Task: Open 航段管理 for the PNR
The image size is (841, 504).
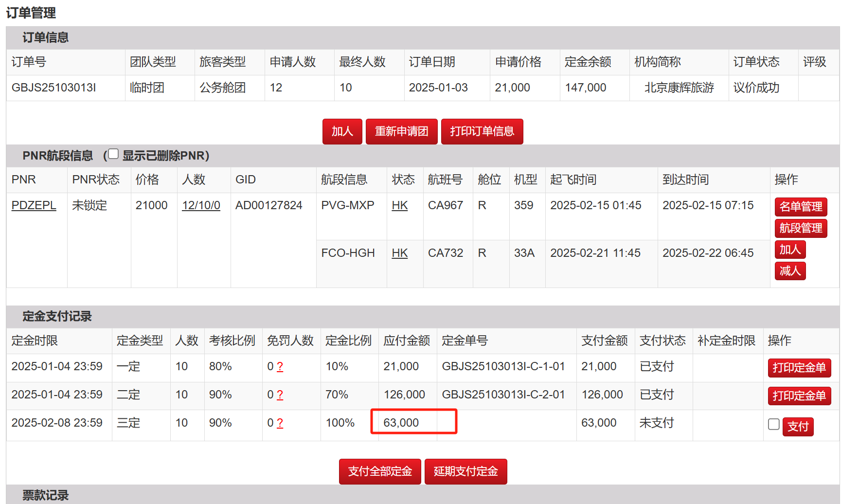Action: (800, 228)
